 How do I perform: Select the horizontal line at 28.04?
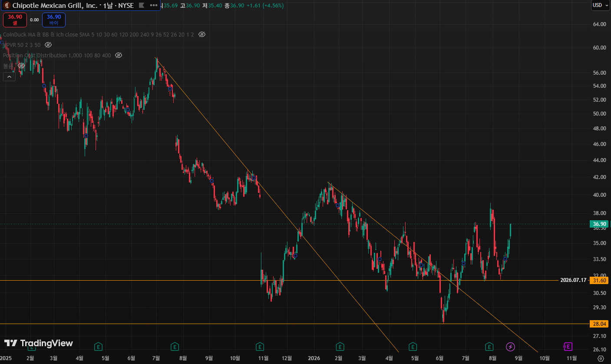point(294,324)
